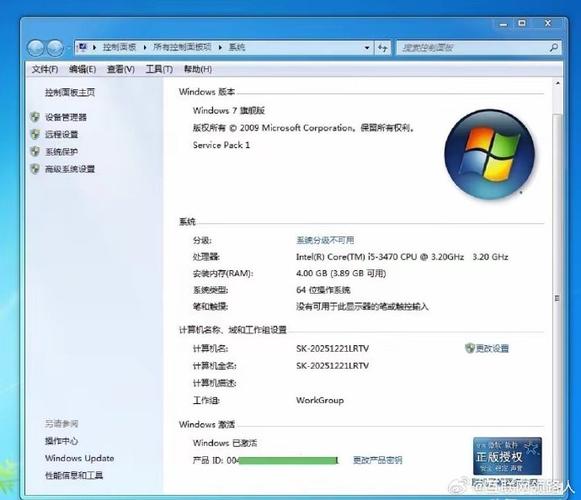Click the refresh button beside the address bar

point(383,47)
